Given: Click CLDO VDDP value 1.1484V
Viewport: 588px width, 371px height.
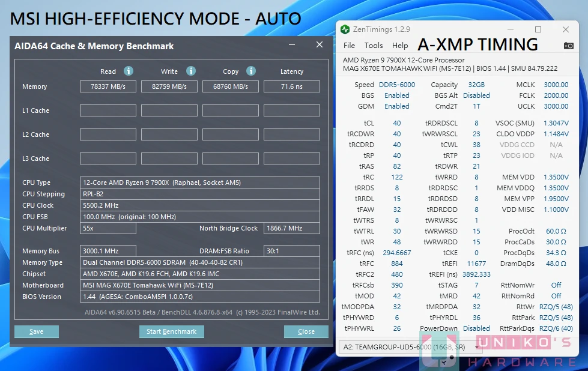Looking at the screenshot, I should (556, 134).
